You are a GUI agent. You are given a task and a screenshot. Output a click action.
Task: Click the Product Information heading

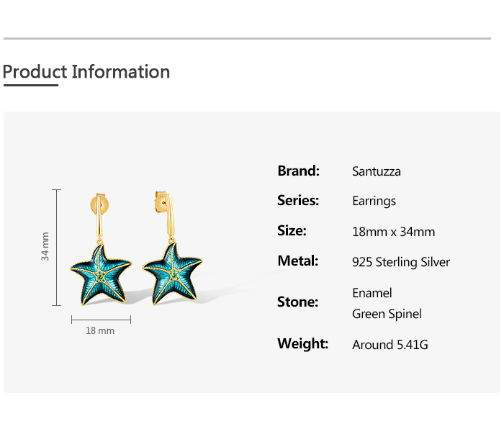pyautogui.click(x=86, y=72)
